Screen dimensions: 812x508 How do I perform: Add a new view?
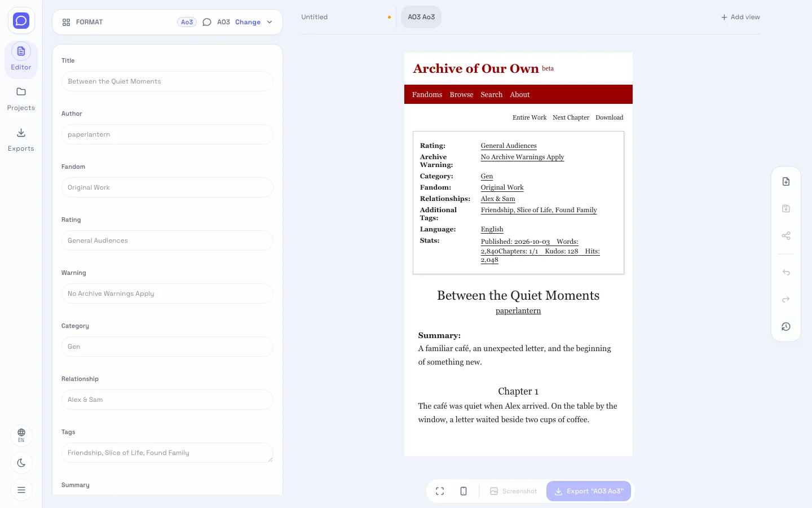(740, 17)
